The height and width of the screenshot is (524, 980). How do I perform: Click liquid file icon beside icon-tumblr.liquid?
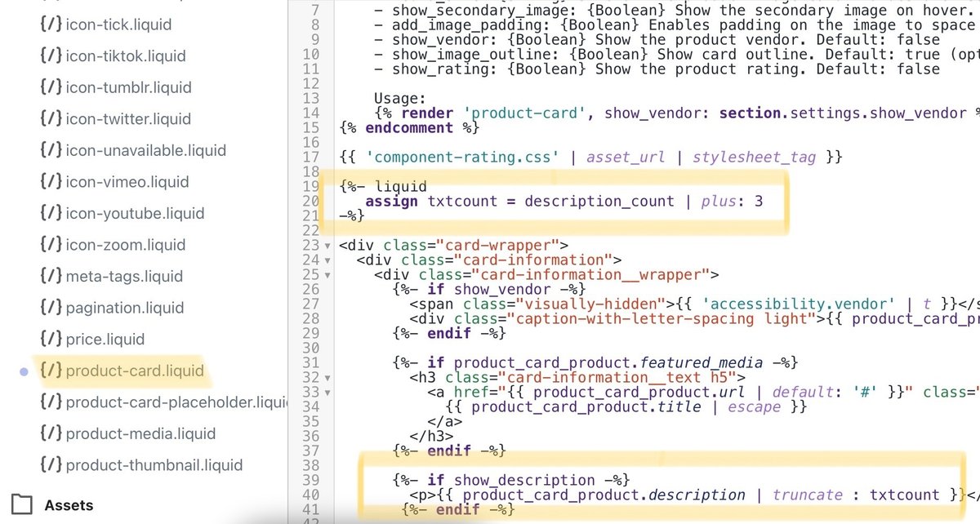[50, 87]
